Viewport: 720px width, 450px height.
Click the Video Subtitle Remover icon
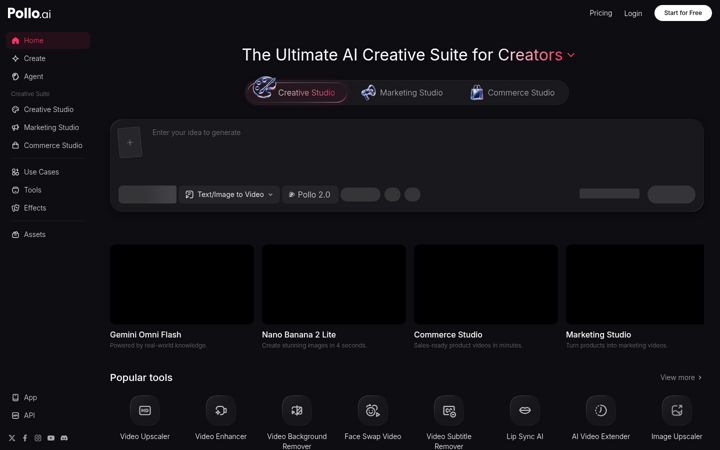coord(449,410)
